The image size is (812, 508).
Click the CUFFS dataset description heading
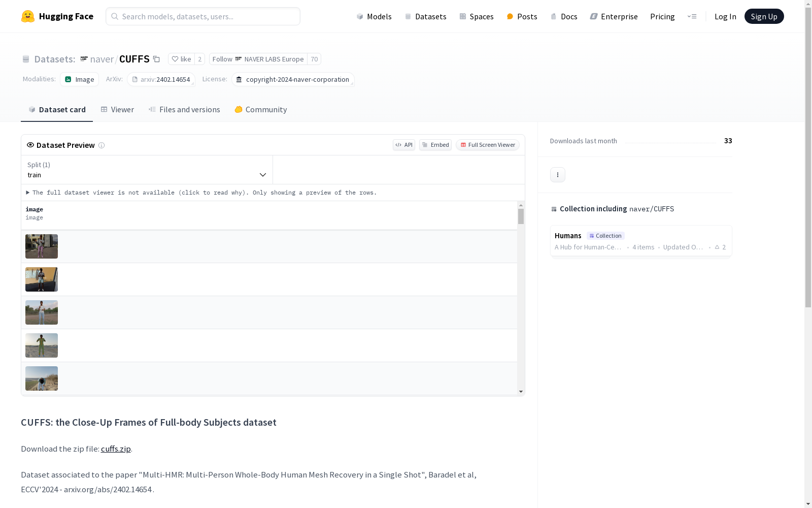pos(149,422)
